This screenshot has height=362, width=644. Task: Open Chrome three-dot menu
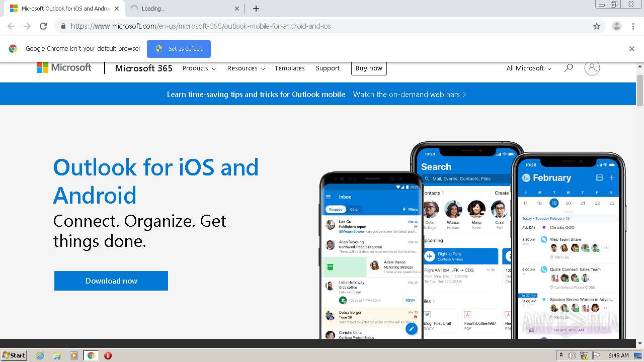[633, 26]
